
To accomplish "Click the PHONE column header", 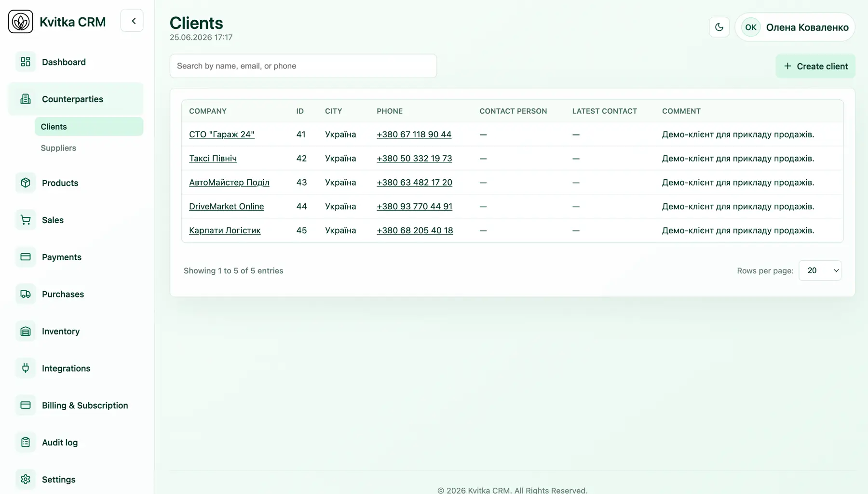I will 390,111.
